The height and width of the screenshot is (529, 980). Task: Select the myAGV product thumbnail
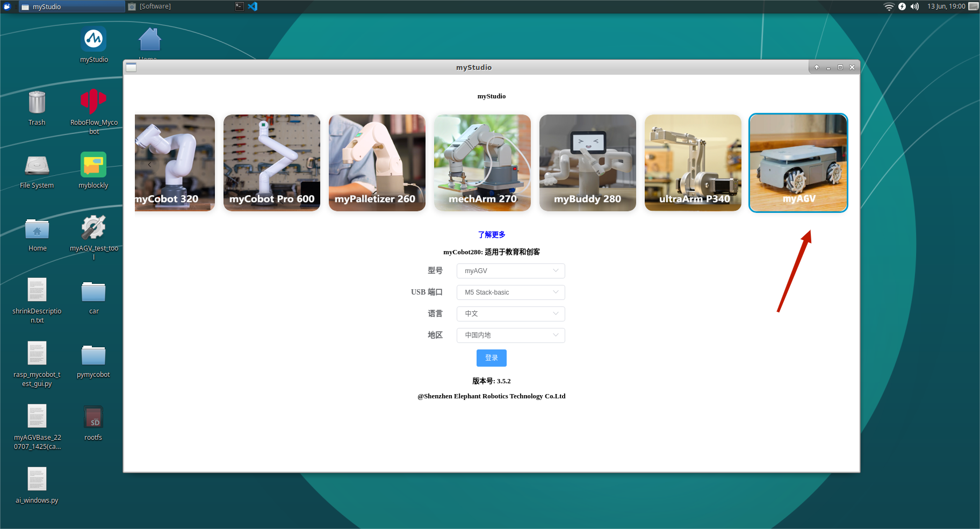click(798, 163)
